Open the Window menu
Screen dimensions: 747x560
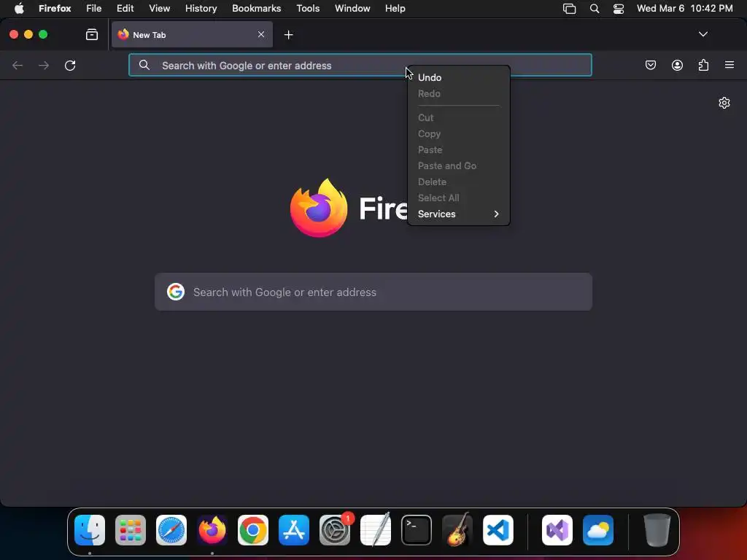tap(352, 9)
